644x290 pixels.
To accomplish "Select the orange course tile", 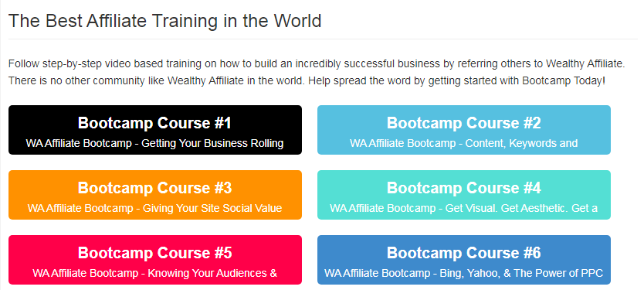I will coord(155,195).
